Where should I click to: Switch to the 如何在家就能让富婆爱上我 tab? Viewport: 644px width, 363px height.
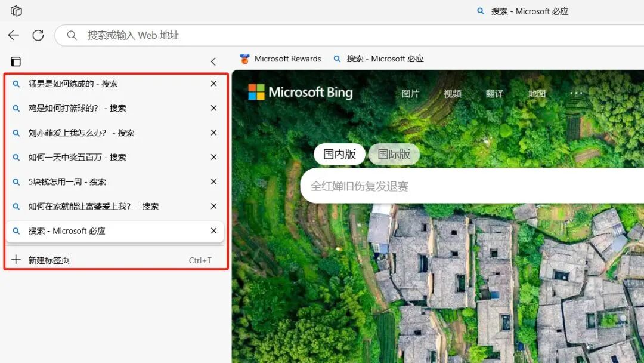pyautogui.click(x=115, y=207)
